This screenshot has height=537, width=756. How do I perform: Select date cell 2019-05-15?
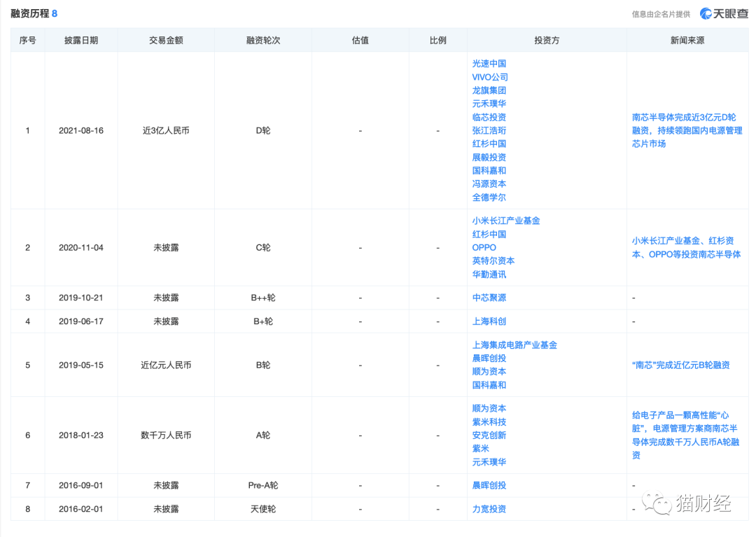click(x=81, y=365)
